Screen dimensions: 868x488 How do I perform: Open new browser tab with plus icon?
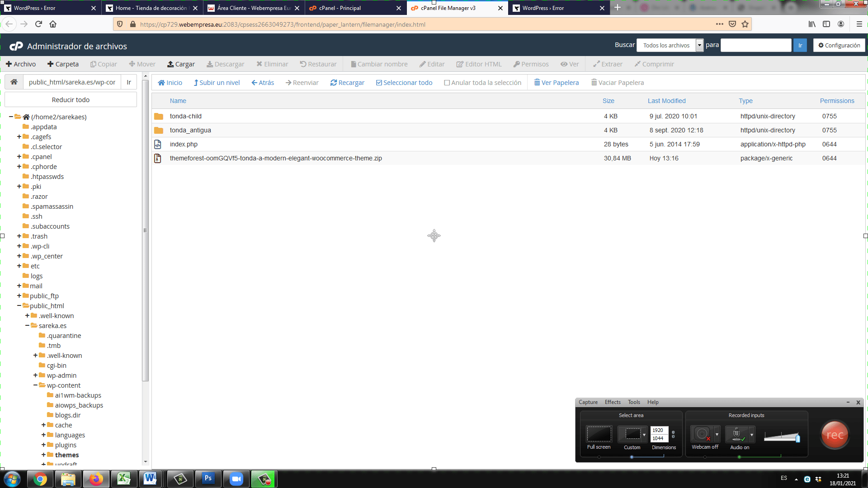click(618, 8)
